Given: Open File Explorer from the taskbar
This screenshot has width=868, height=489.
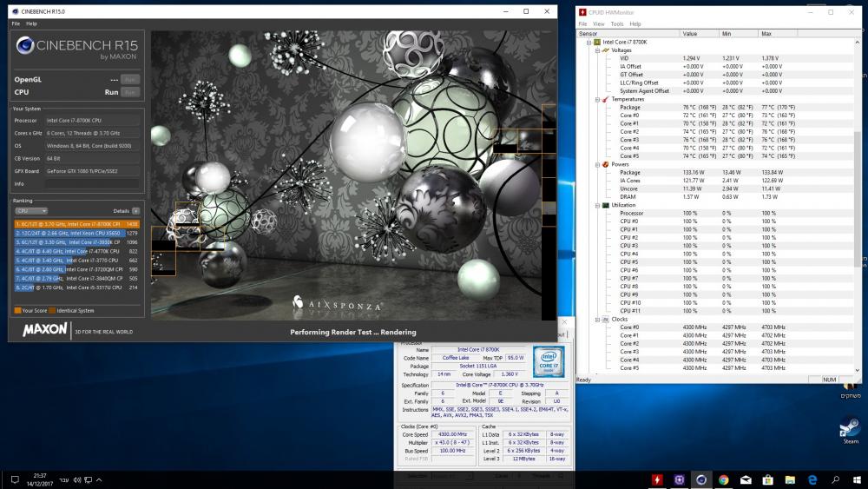Looking at the screenshot, I should click(790, 479).
